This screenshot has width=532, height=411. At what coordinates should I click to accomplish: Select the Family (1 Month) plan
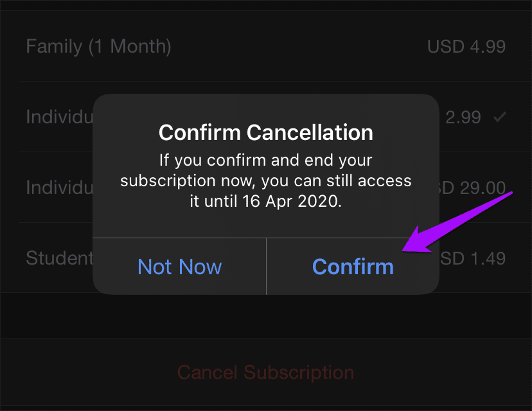point(98,46)
